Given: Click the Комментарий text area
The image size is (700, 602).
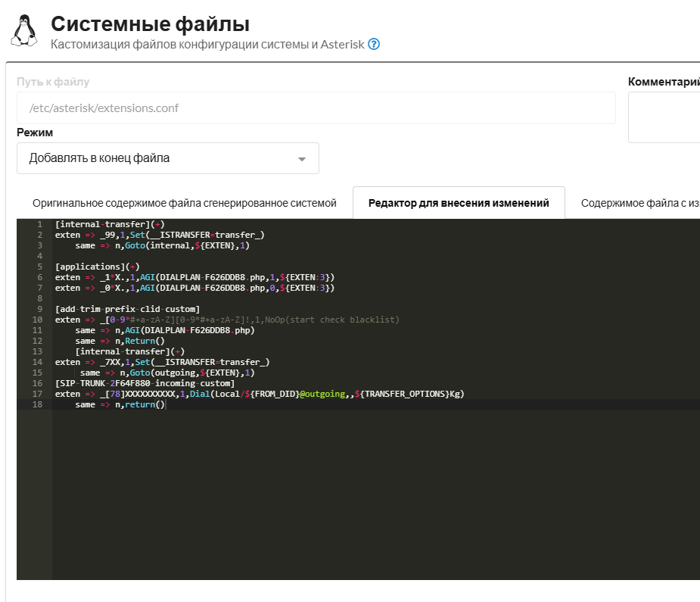Looking at the screenshot, I should click(x=664, y=117).
